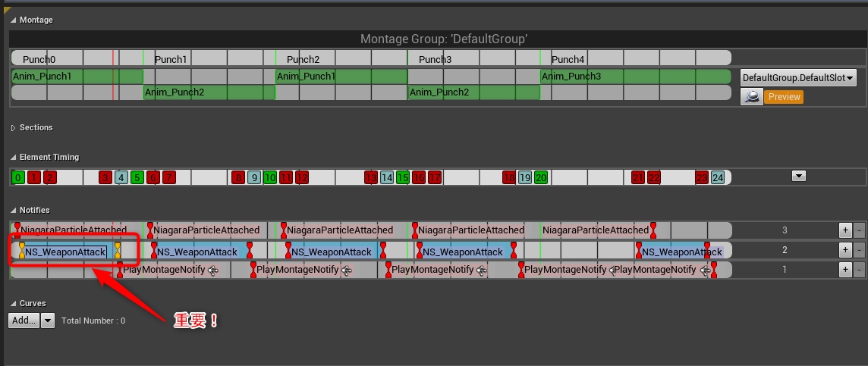This screenshot has height=366, width=868.
Task: Select element timing node 4
Action: (121, 177)
